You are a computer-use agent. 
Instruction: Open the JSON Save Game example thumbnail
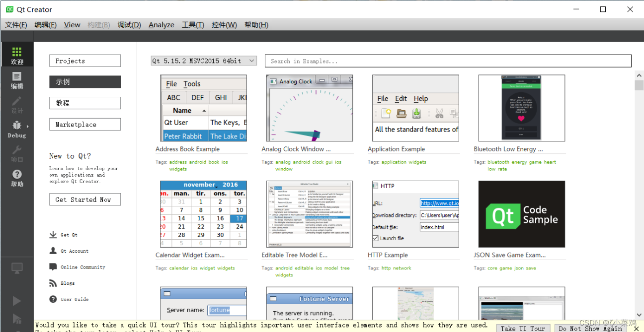click(522, 214)
